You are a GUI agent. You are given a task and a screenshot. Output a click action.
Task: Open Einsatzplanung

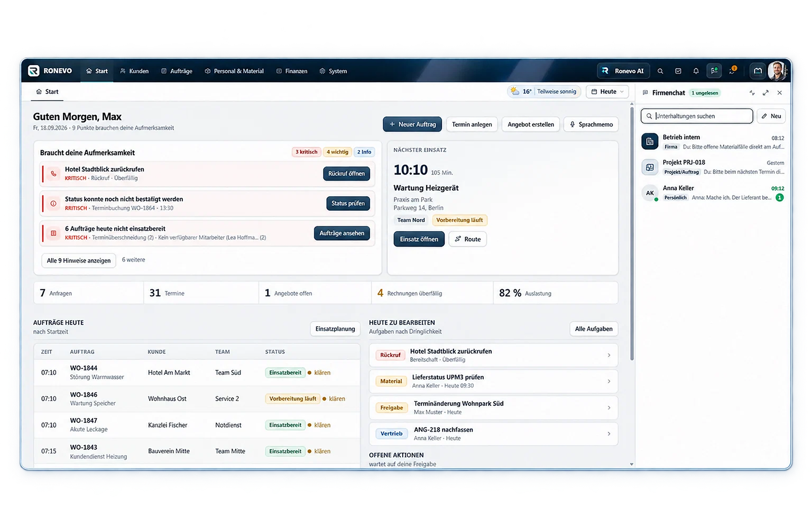point(335,329)
